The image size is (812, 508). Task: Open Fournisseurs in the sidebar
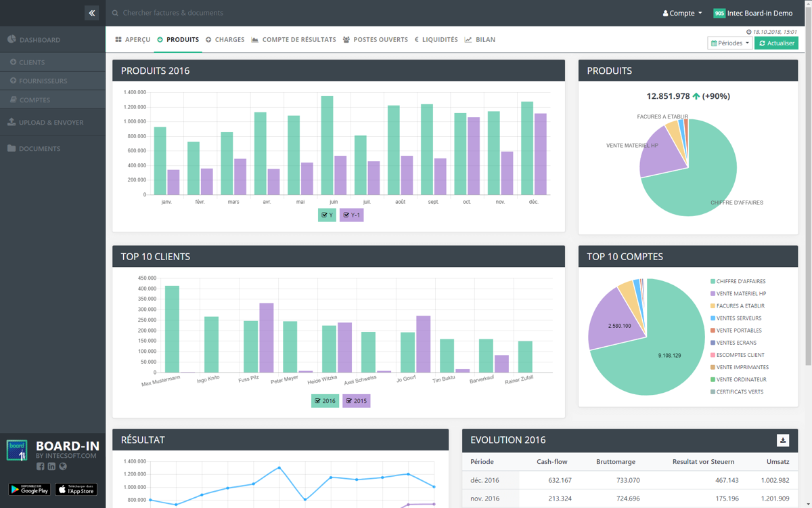tap(43, 81)
